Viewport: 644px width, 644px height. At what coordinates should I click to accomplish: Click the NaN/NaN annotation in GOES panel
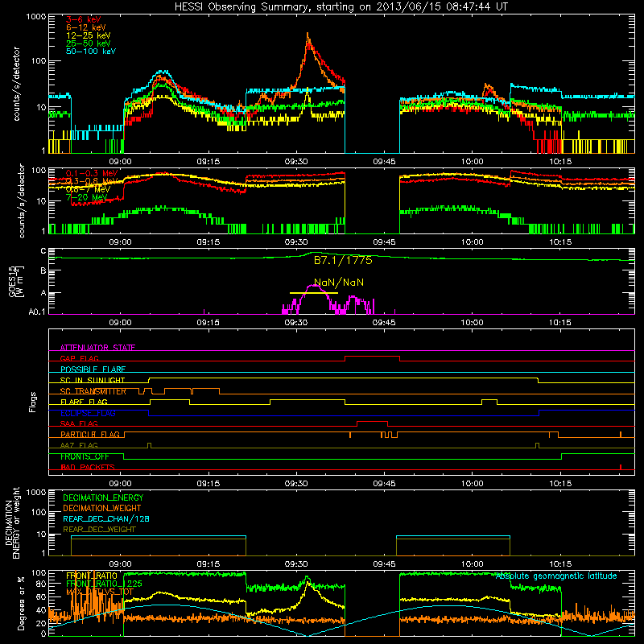pyautogui.click(x=339, y=283)
